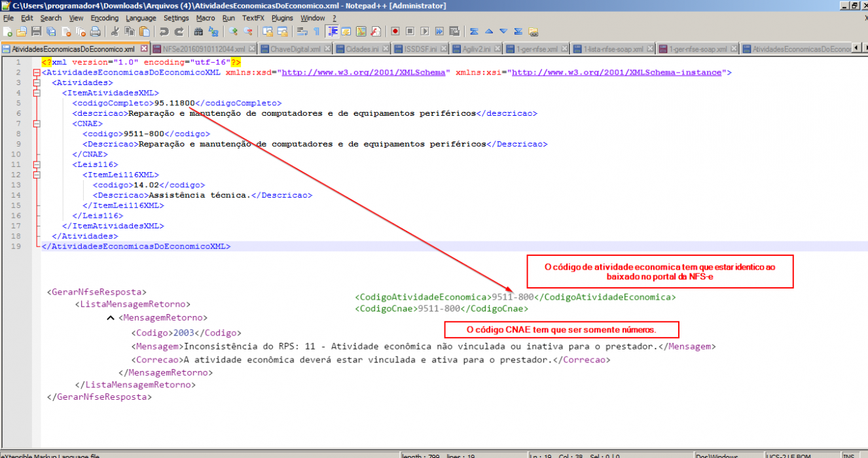Open the Window menu
The width and height of the screenshot is (868, 458).
click(313, 18)
